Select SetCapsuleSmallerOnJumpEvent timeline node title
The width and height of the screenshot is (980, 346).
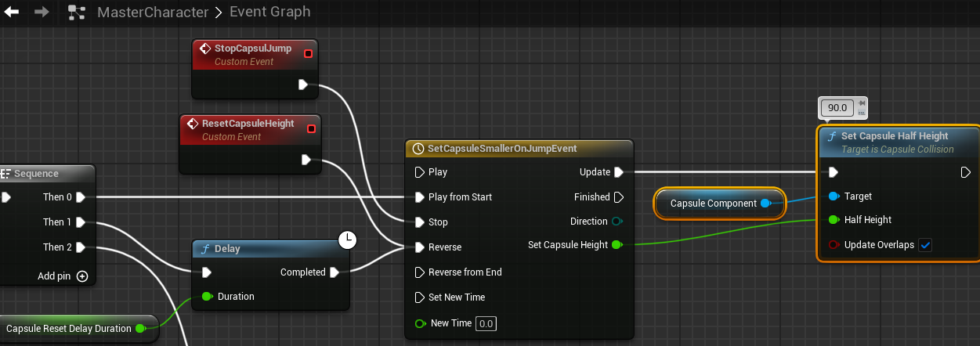[502, 149]
